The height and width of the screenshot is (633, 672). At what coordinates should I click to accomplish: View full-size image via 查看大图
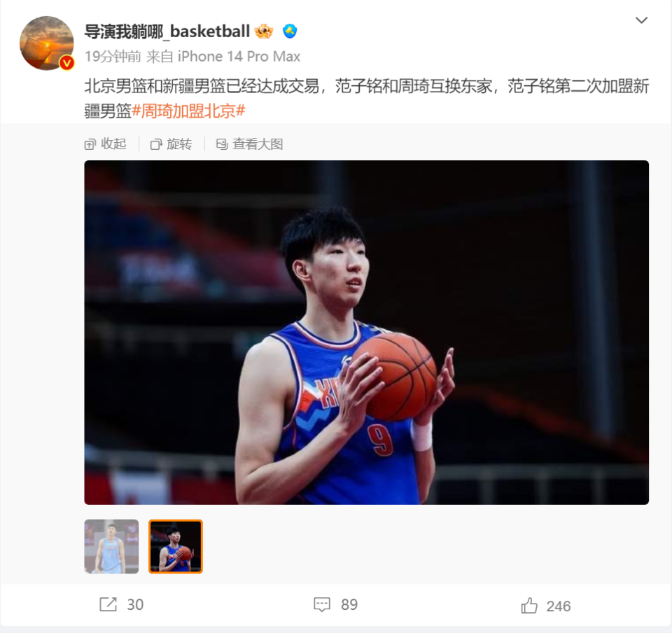point(249,144)
